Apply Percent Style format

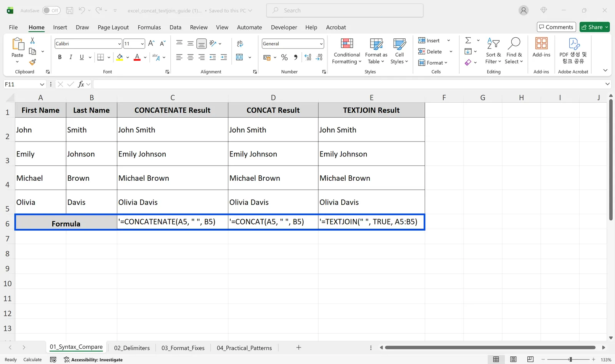[x=284, y=57]
